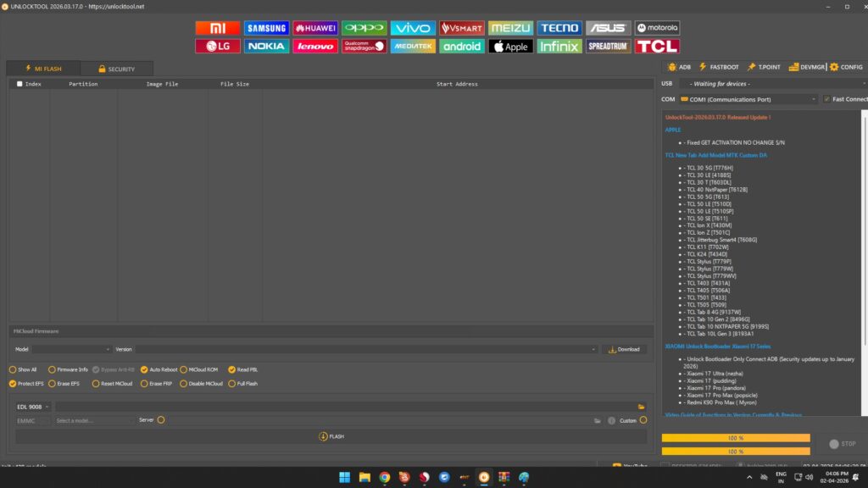Click the Partition column header
Screen dimensions: 868x488
pyautogui.click(x=83, y=84)
